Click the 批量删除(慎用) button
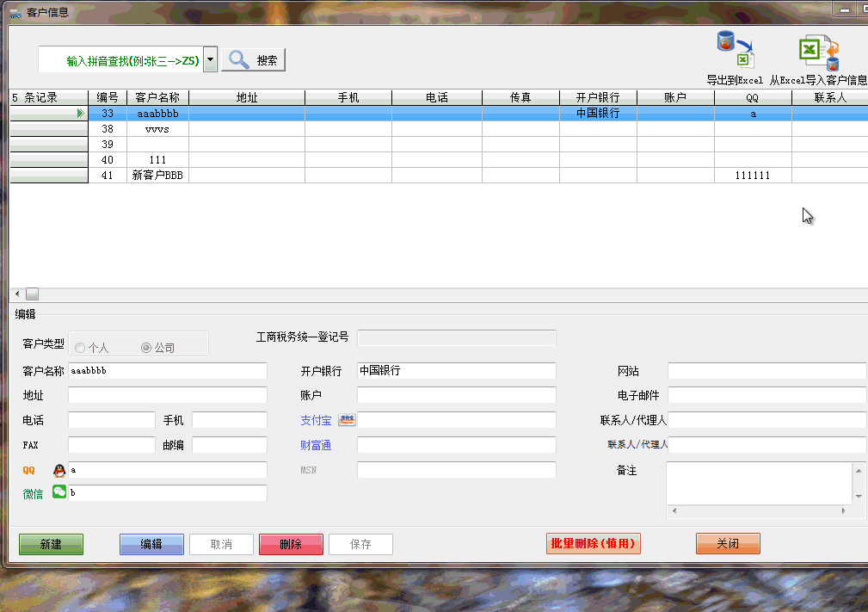The width and height of the screenshot is (868, 612). 594,543
